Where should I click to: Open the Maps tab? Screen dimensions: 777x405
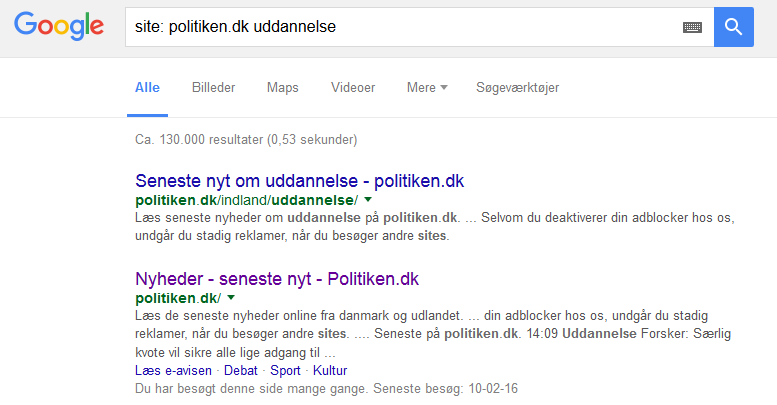click(283, 87)
